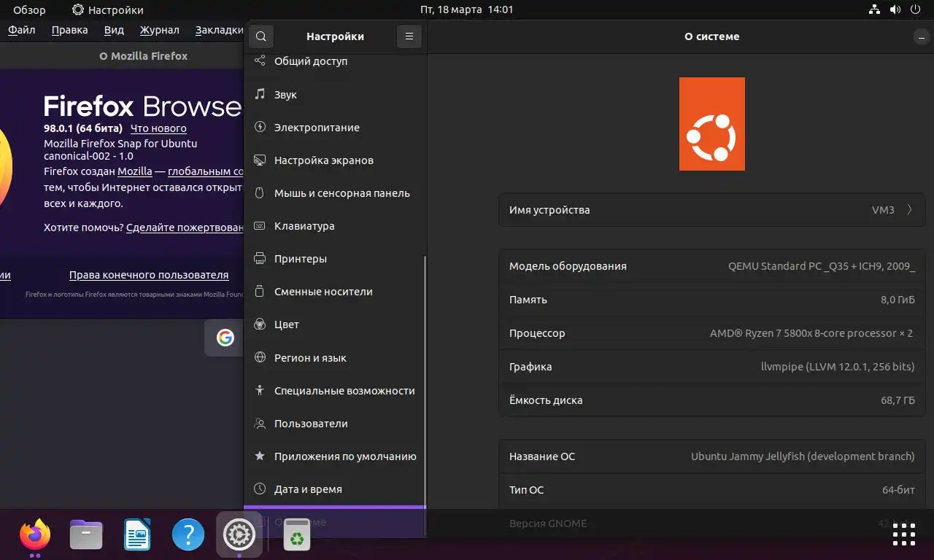
Task: Click the clock icon for Дата и время
Action: click(x=259, y=489)
